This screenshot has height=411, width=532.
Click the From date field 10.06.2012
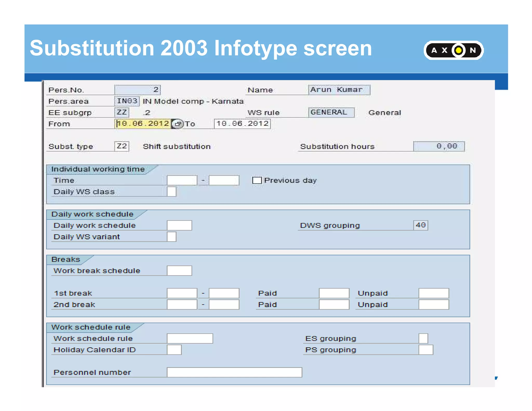click(x=143, y=124)
